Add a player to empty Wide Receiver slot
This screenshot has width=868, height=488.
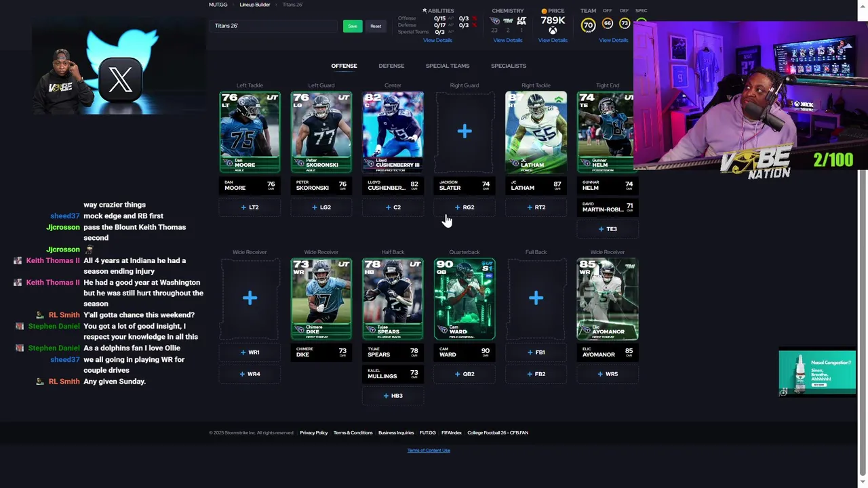(x=250, y=298)
